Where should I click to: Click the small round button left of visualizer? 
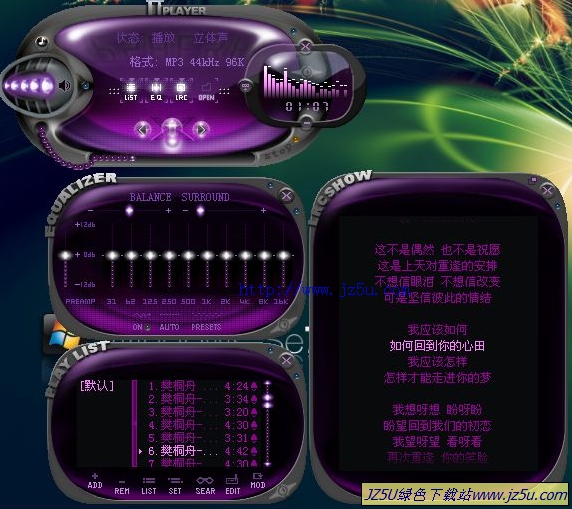pyautogui.click(x=246, y=86)
